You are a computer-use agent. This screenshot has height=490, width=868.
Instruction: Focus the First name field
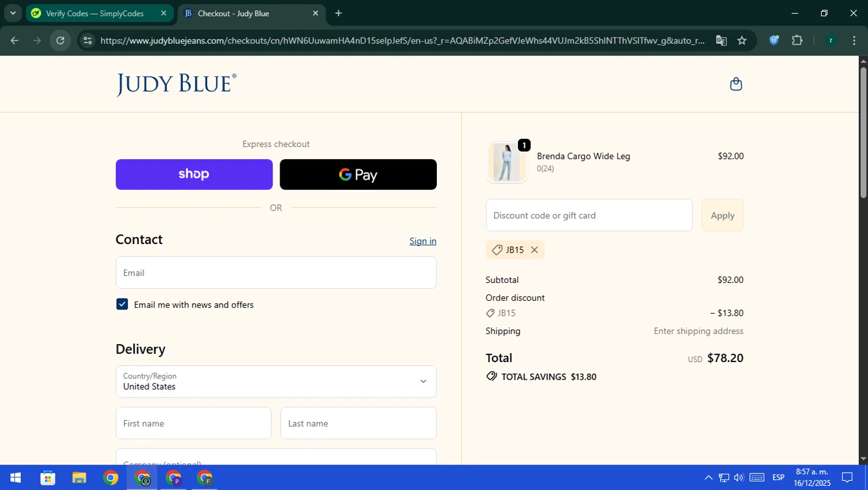[x=193, y=423]
